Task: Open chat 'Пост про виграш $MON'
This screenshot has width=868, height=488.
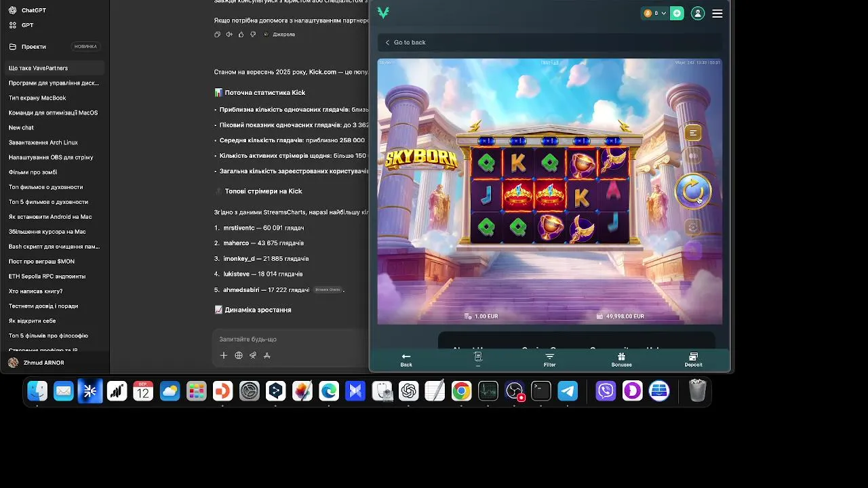Action: [54, 262]
